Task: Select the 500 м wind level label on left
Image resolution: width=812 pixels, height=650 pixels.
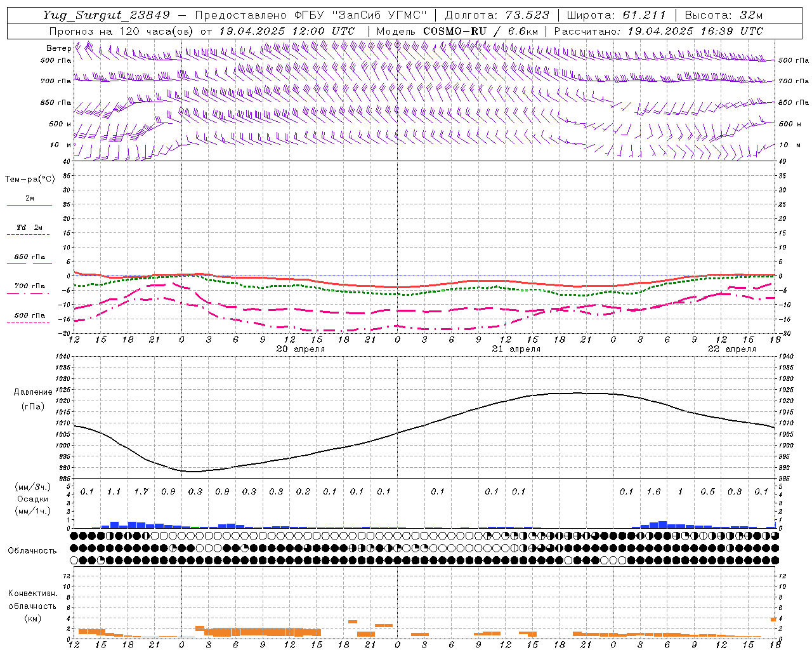Action: 60,124
